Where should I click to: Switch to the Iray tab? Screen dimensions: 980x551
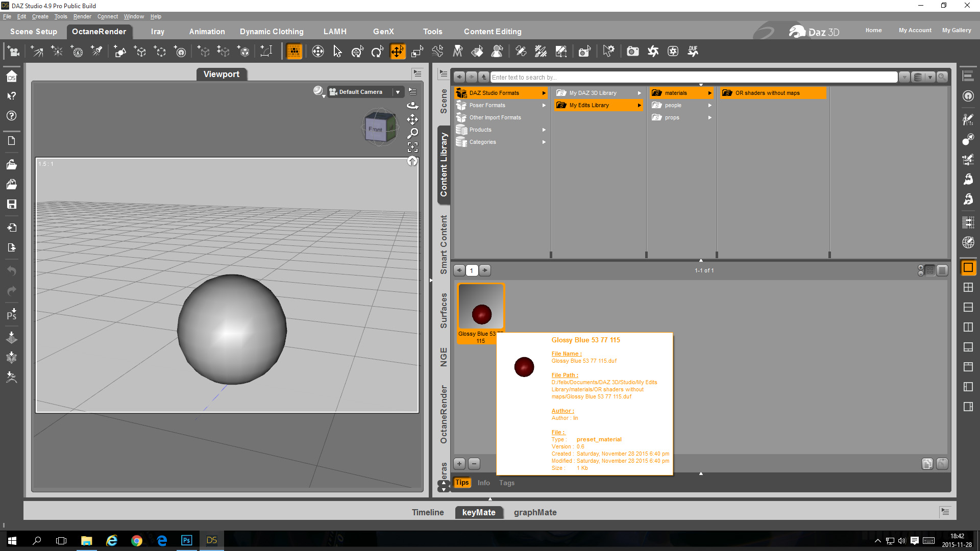click(x=157, y=32)
